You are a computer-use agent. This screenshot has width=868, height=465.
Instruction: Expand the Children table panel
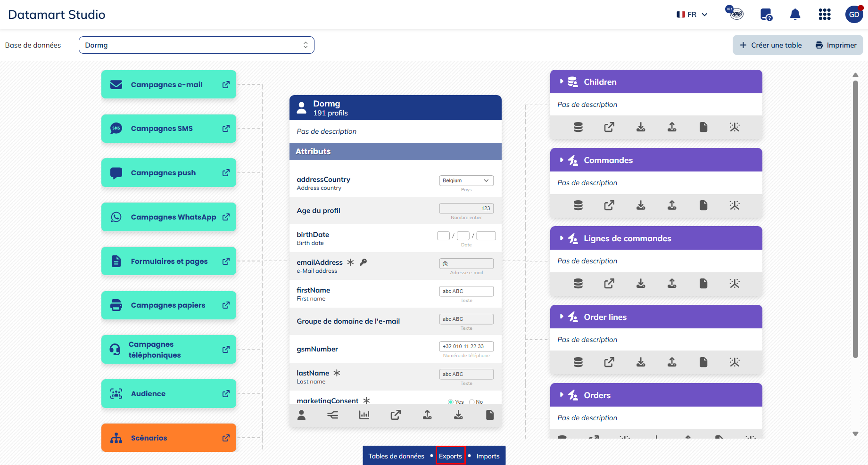click(562, 82)
